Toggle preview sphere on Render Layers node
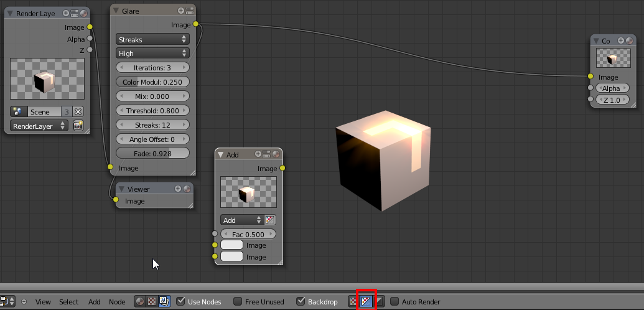The image size is (644, 310). pyautogui.click(x=83, y=13)
